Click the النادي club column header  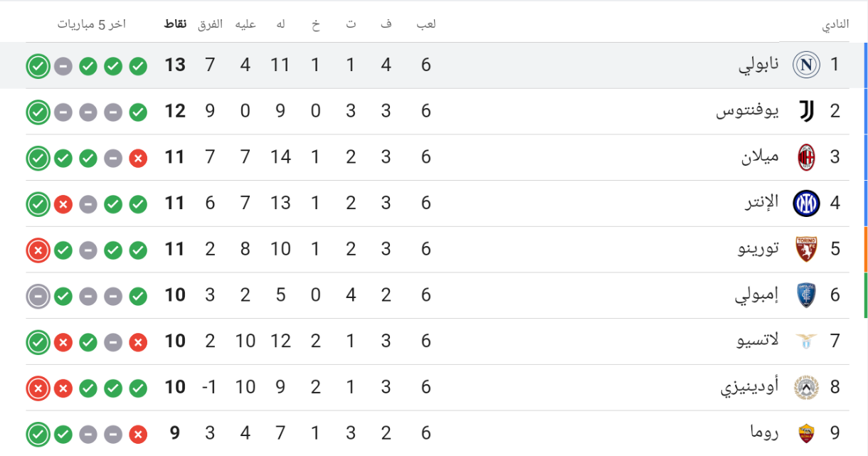point(836,24)
